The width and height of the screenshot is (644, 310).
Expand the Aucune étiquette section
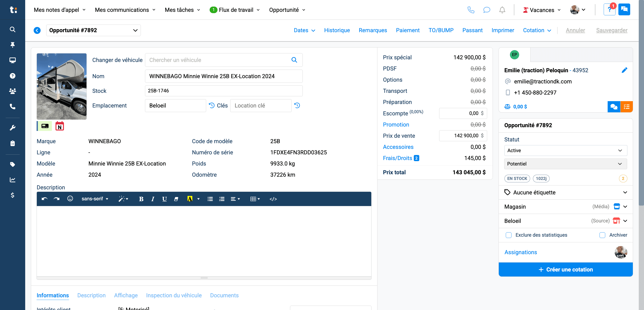click(566, 192)
